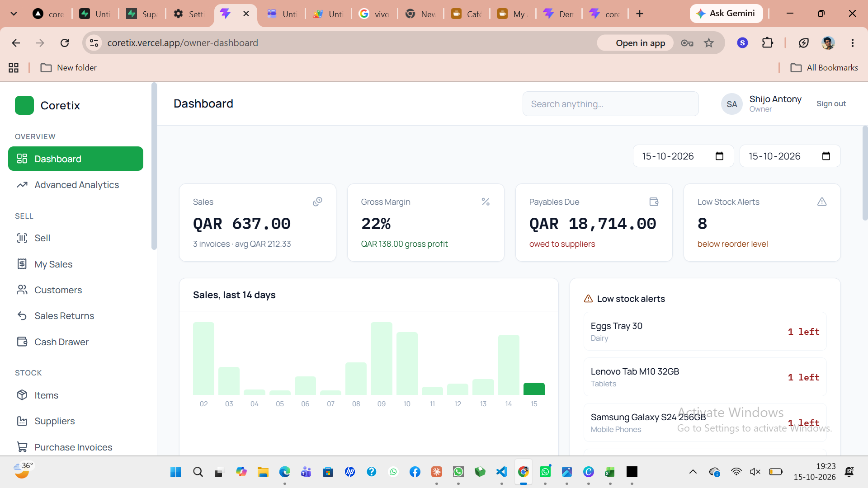This screenshot has height=488, width=868.
Task: Click the Low Stock Alerts warning icon
Action: pyautogui.click(x=822, y=202)
